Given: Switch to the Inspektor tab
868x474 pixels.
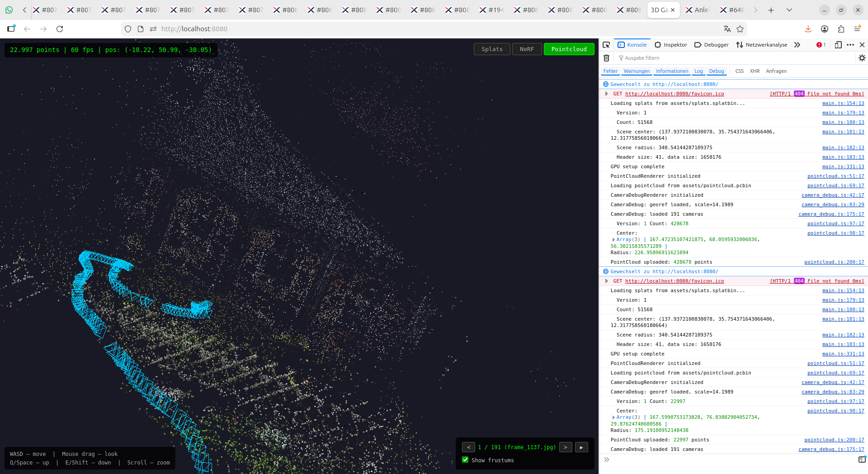Looking at the screenshot, I should point(671,45).
